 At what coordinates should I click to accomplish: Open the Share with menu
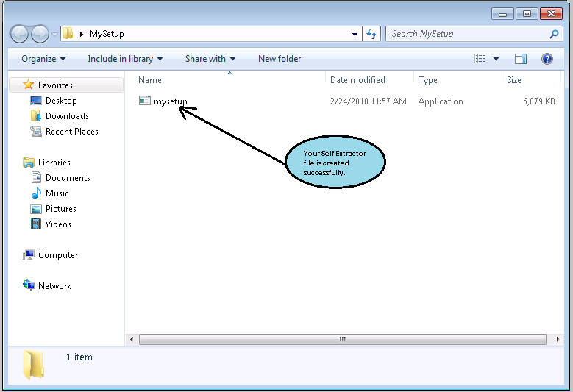click(210, 59)
